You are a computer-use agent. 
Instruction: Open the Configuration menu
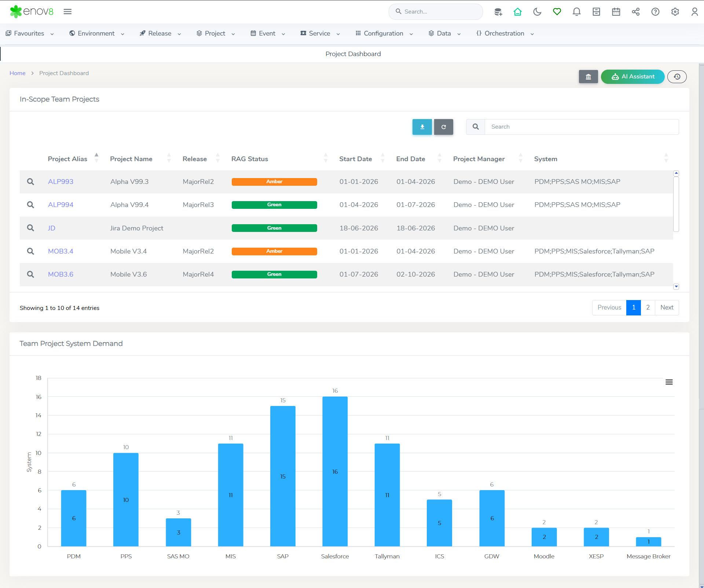384,33
